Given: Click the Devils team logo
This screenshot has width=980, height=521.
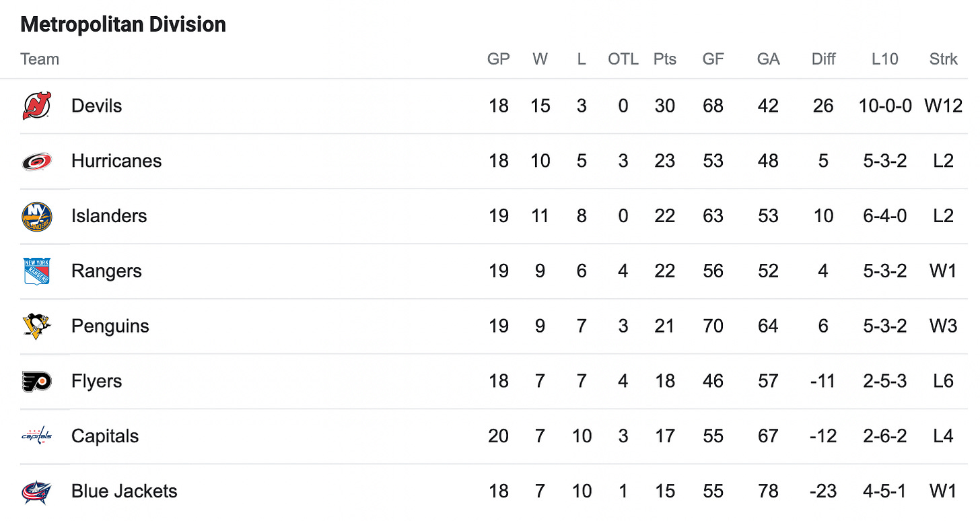Looking at the screenshot, I should (x=36, y=106).
